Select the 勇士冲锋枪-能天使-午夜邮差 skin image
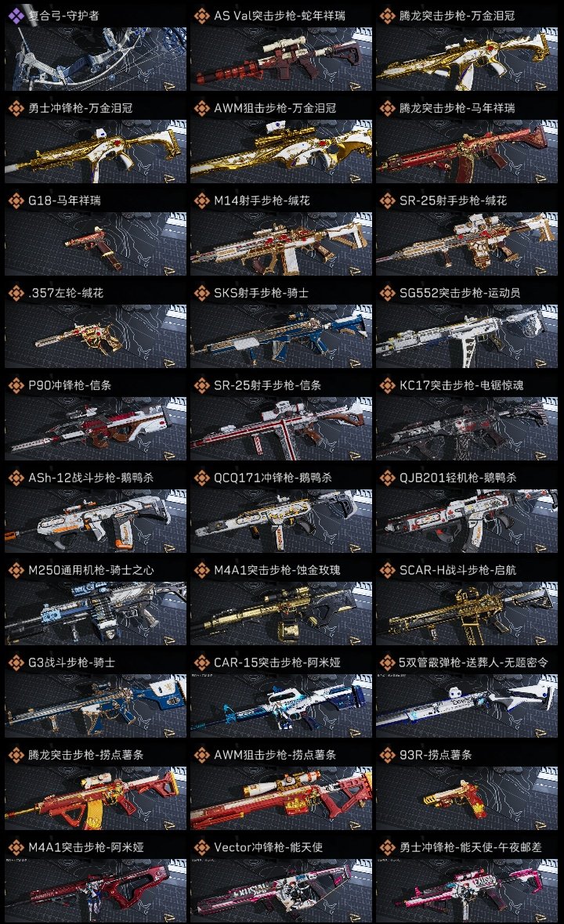This screenshot has height=924, width=564. point(467,891)
